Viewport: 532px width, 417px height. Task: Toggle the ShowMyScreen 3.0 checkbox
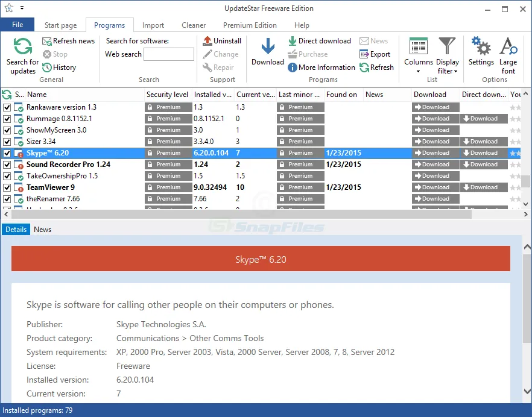tap(7, 131)
